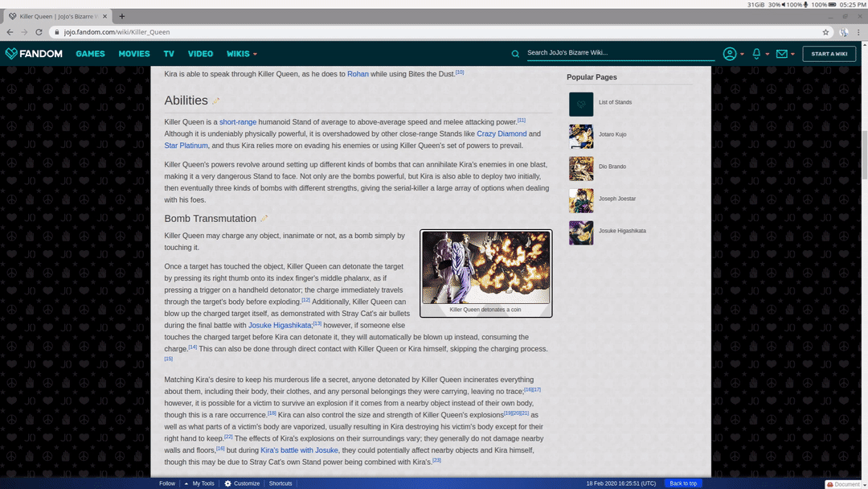Open a new browser tab
Screen dimensions: 868x489
click(x=122, y=16)
